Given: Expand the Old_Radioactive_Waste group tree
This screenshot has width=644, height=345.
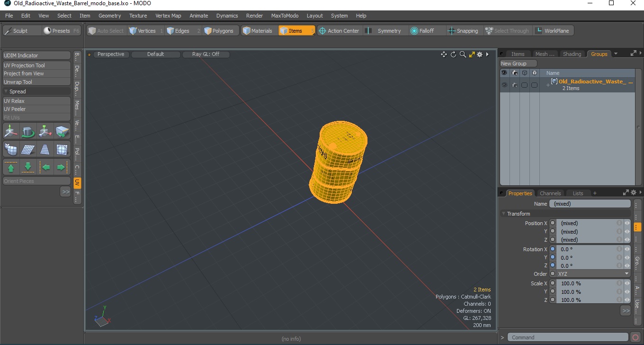Looking at the screenshot, I should (x=548, y=85).
